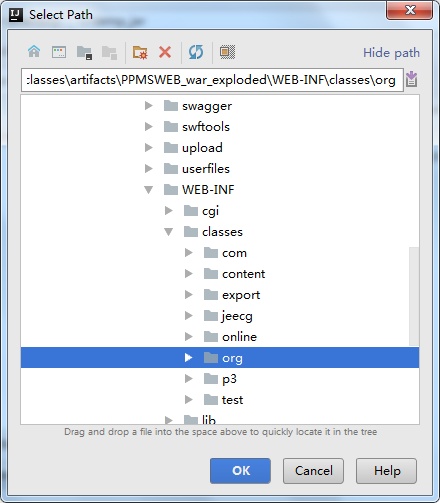440x503 pixels.
Task: Expand the cgi folder
Action: click(169, 211)
